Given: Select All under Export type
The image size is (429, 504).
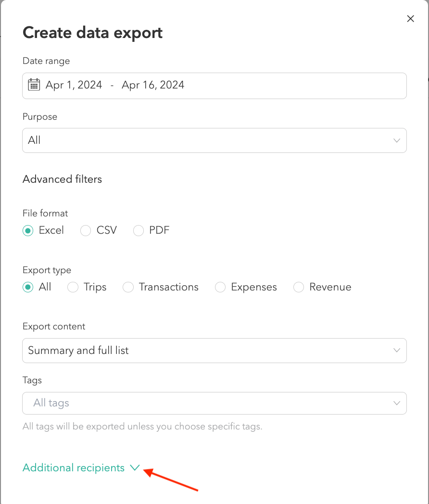Looking at the screenshot, I should click(28, 287).
